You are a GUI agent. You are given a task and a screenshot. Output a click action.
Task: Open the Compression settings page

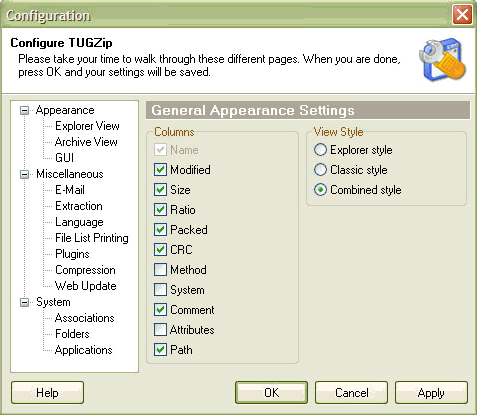(x=85, y=270)
